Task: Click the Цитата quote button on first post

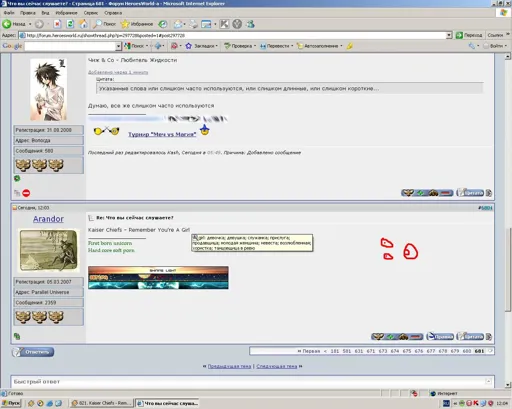Action: click(x=470, y=193)
